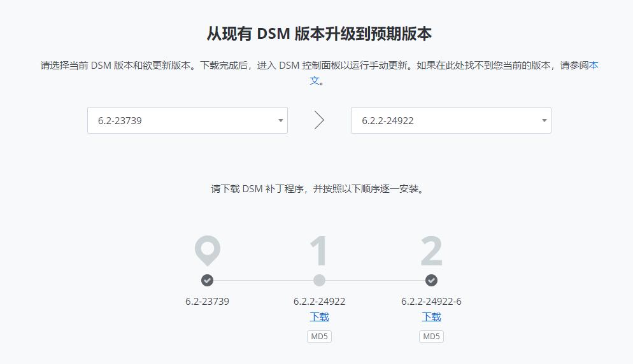
Task: Click the 6.2.2-24922 label under step 1
Action: coord(319,302)
